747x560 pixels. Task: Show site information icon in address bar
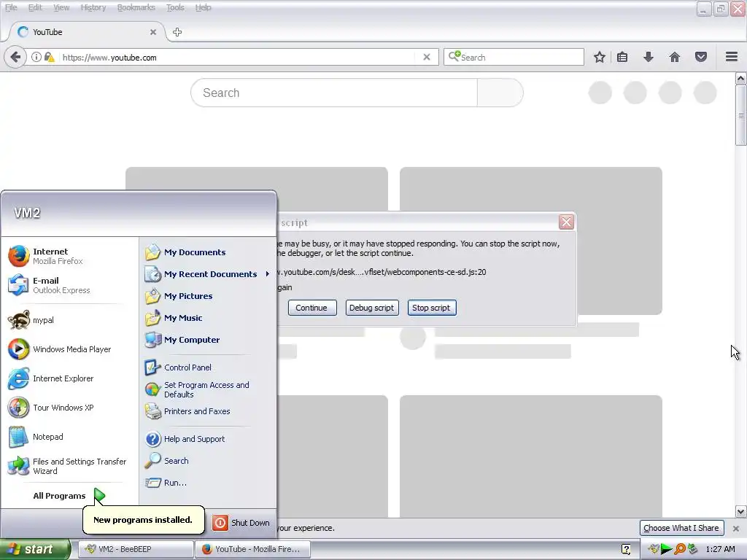[36, 57]
